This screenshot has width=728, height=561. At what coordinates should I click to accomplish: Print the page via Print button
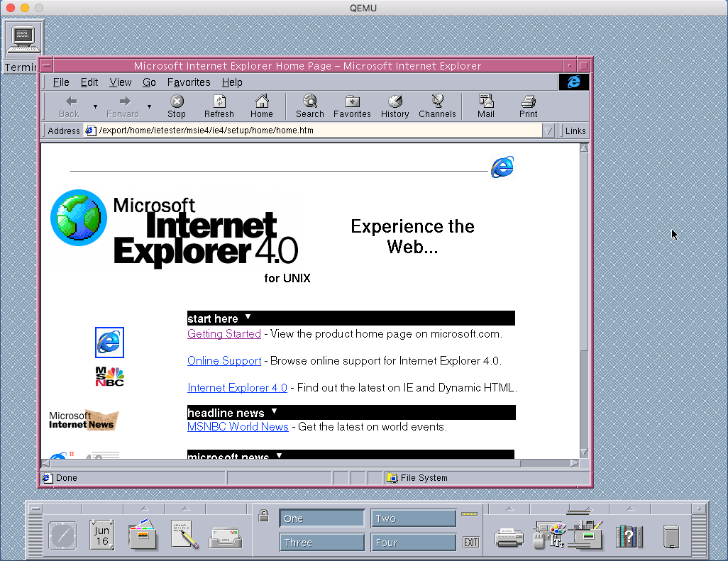coord(529,106)
